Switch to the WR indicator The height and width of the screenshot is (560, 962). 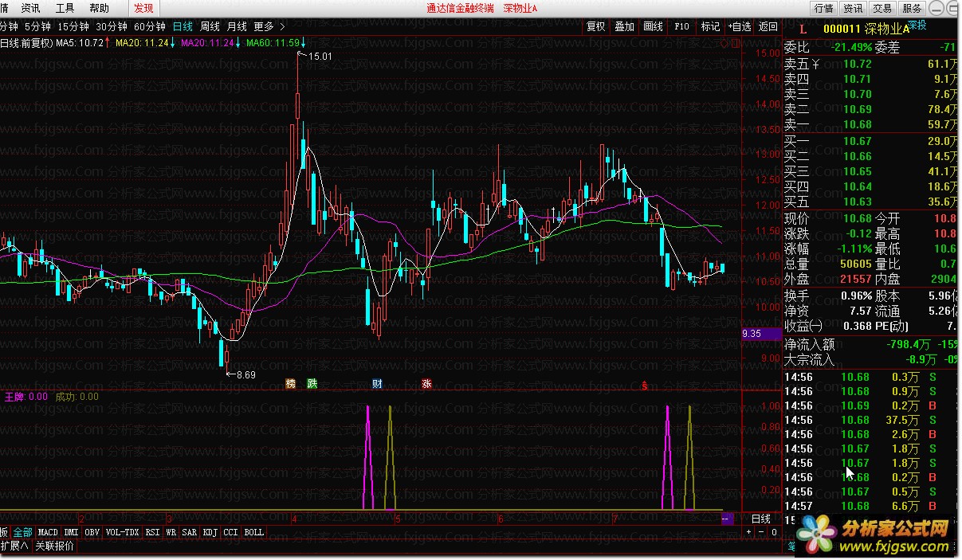171,532
